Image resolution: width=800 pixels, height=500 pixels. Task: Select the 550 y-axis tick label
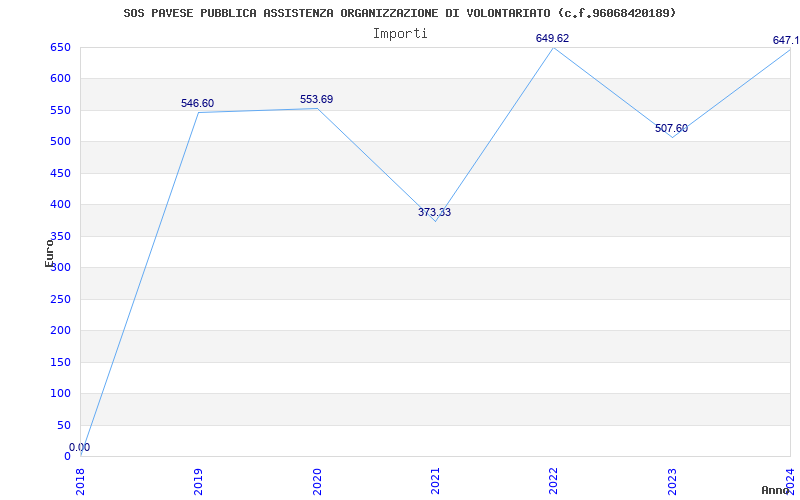click(60, 110)
